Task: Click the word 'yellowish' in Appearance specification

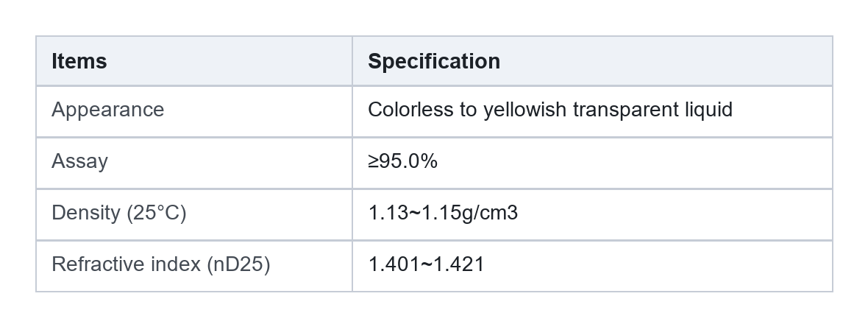Action: tap(525, 110)
